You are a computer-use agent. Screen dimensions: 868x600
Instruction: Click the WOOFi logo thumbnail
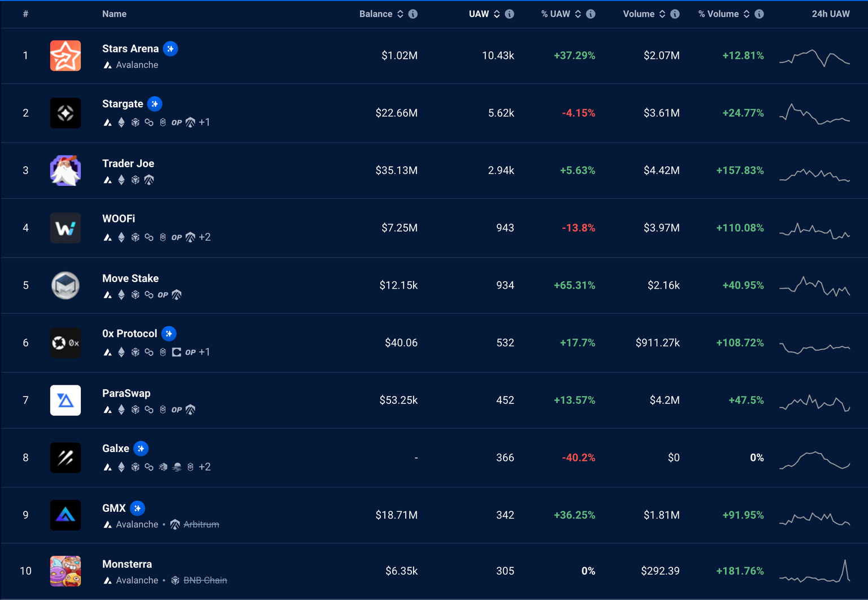[65, 228]
